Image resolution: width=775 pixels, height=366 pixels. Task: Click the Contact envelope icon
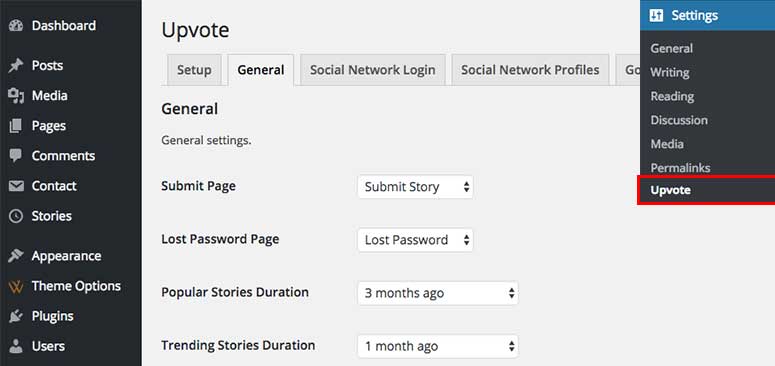tap(16, 186)
